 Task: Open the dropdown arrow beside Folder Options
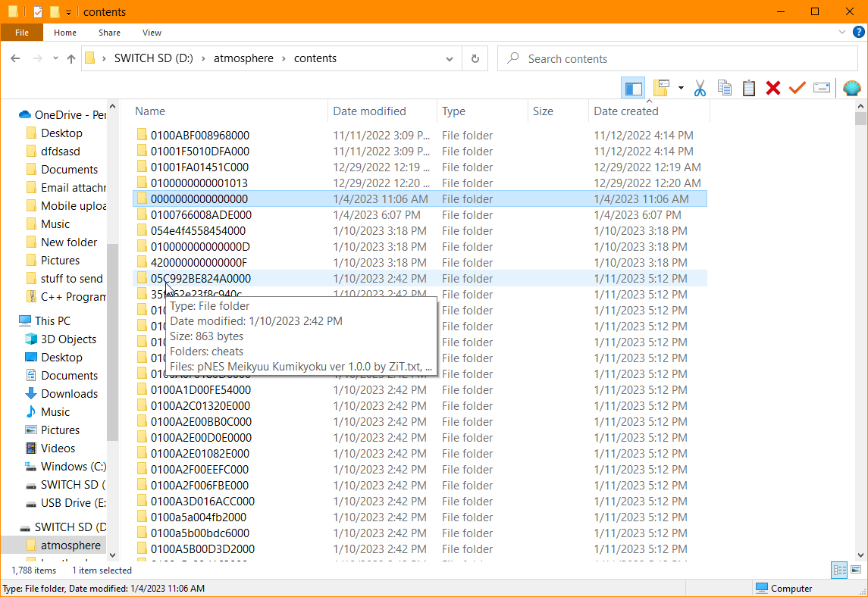pyautogui.click(x=681, y=88)
